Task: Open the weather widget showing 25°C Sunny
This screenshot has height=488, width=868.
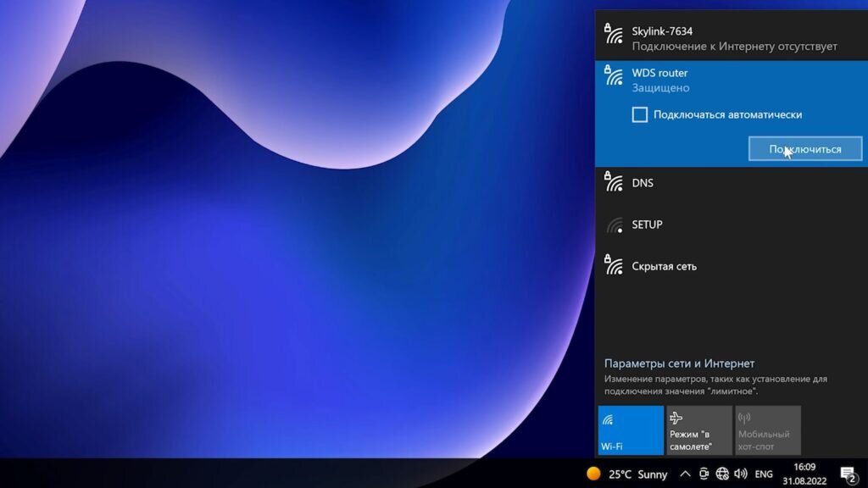Action: pos(626,474)
